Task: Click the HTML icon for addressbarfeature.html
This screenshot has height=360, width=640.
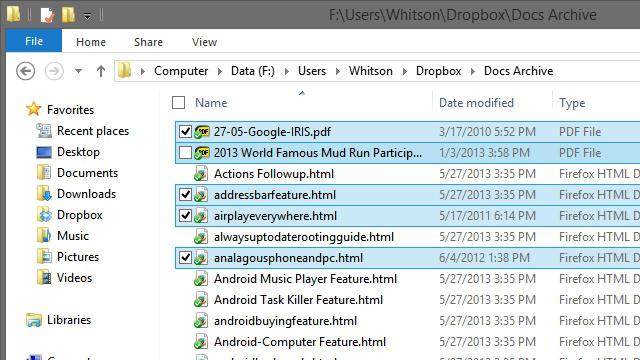Action: 201,195
